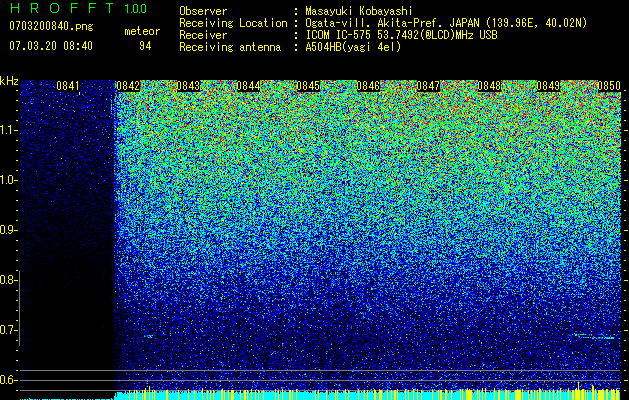Click the HROFFT program title

[62, 8]
